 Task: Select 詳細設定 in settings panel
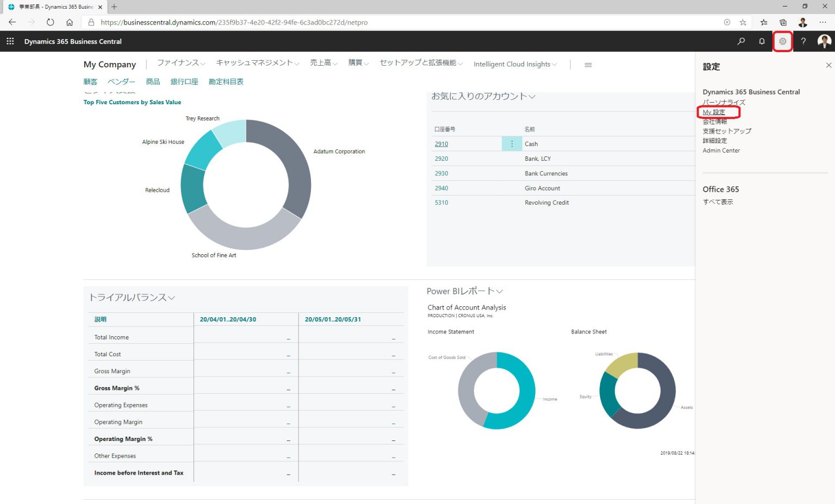coord(715,141)
